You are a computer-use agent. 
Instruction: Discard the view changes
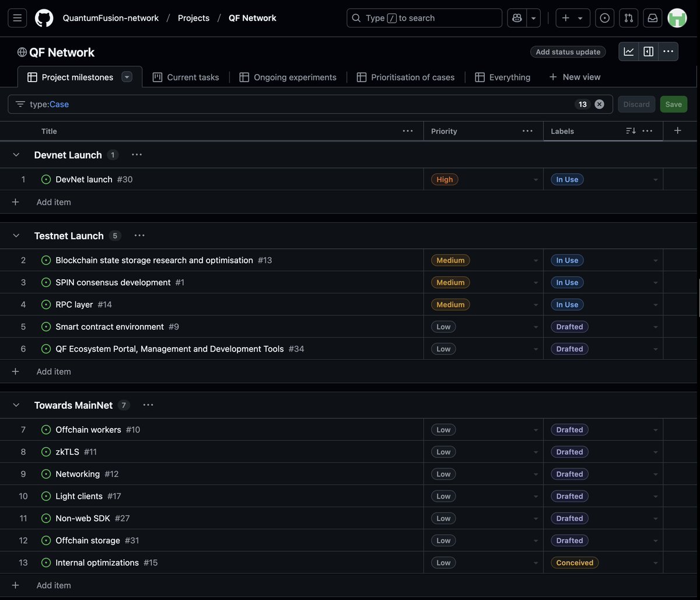click(x=636, y=104)
